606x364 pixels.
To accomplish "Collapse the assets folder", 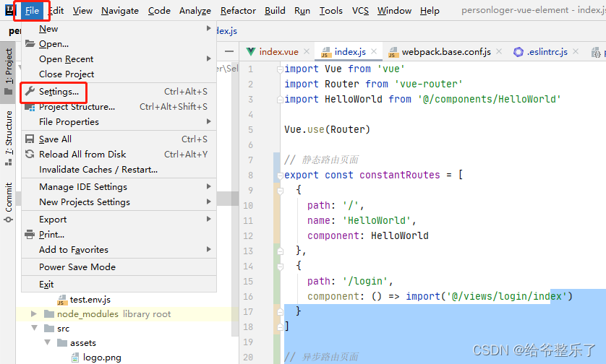I will pos(47,342).
